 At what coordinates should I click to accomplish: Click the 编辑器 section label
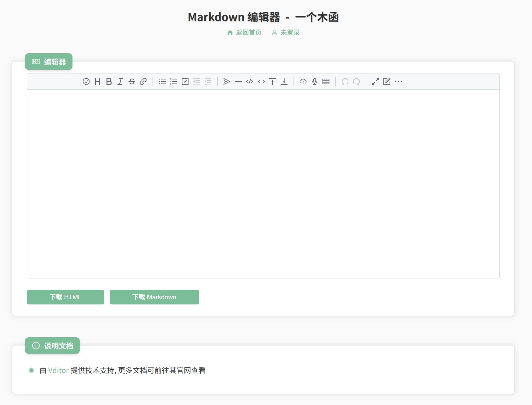click(x=49, y=62)
